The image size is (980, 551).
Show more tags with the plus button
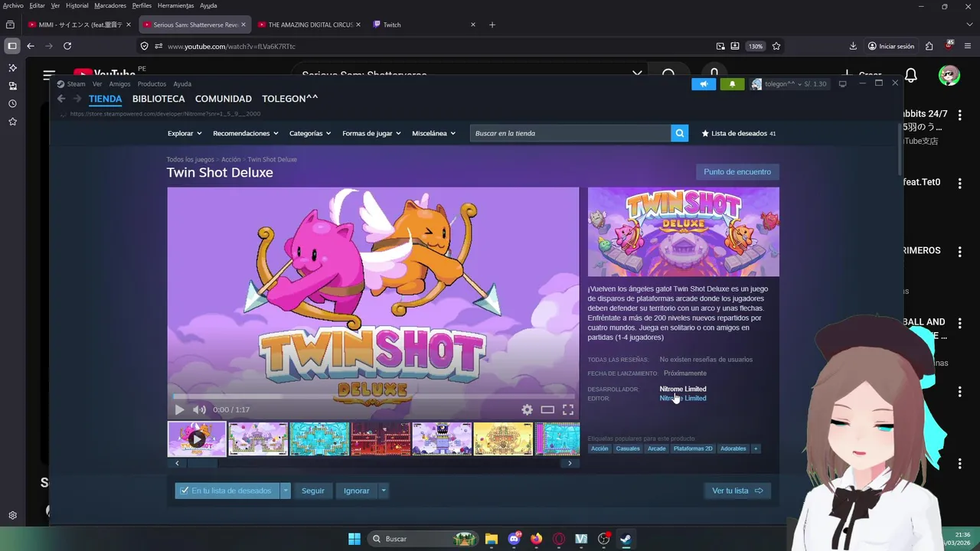756,448
